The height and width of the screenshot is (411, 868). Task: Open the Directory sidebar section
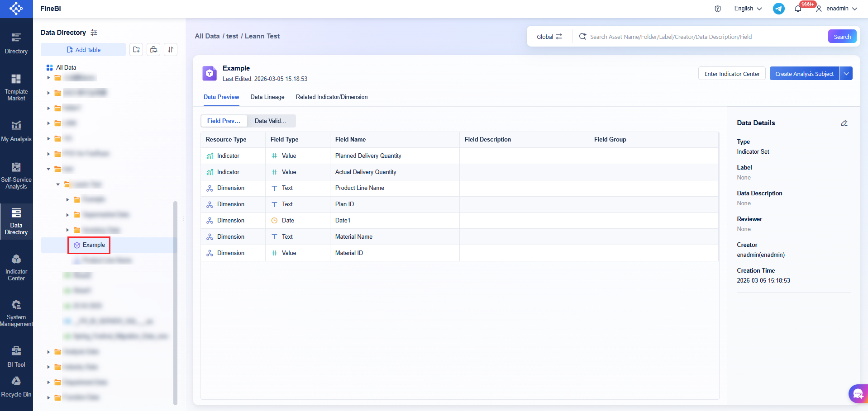coord(16,43)
